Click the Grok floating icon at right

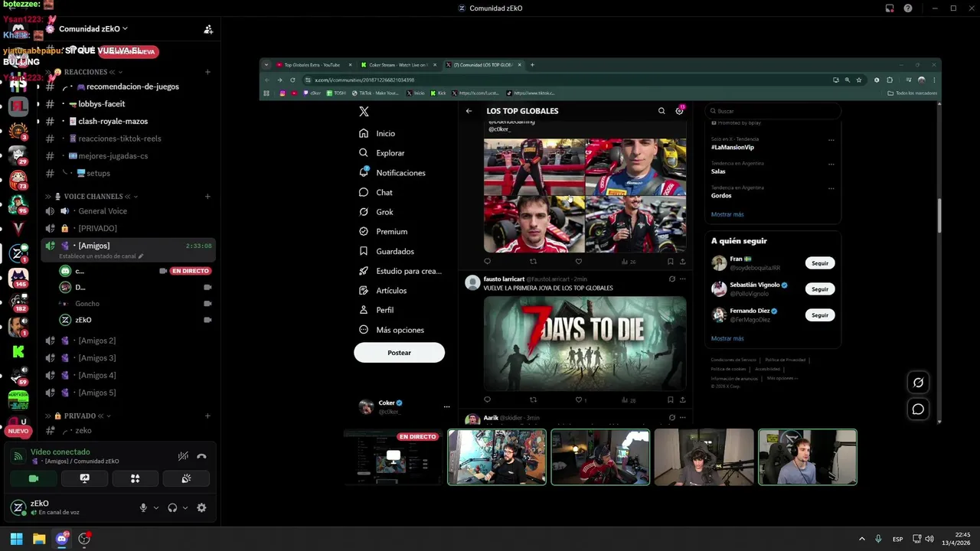[x=918, y=383]
